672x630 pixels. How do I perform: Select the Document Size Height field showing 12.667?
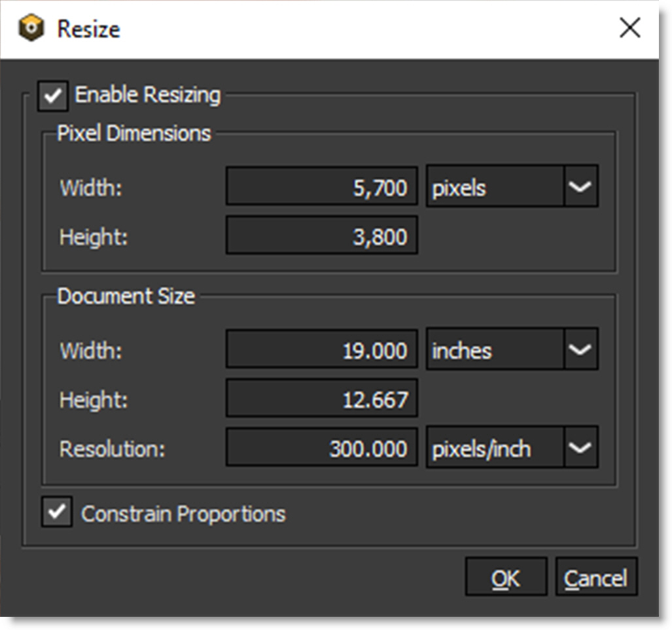[x=321, y=399]
